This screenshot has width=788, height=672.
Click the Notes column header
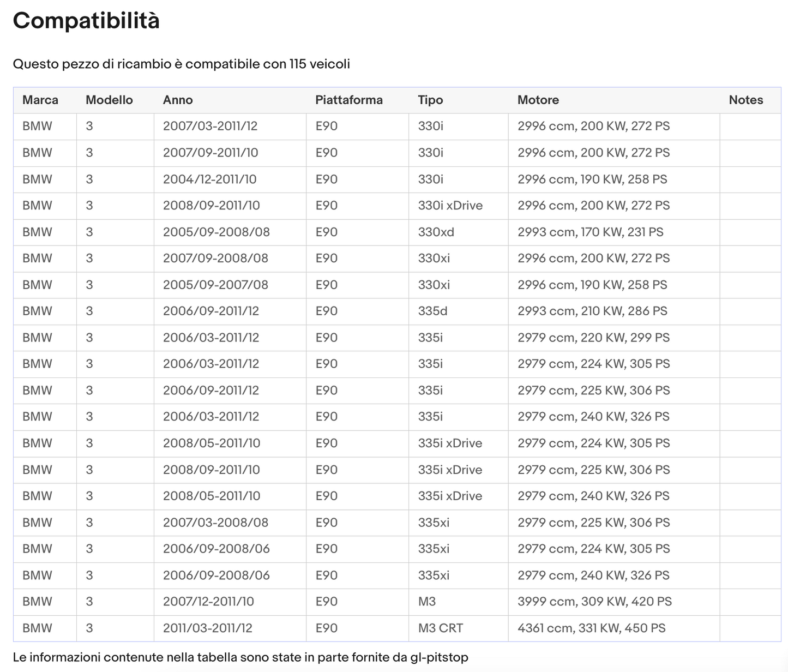pyautogui.click(x=746, y=100)
